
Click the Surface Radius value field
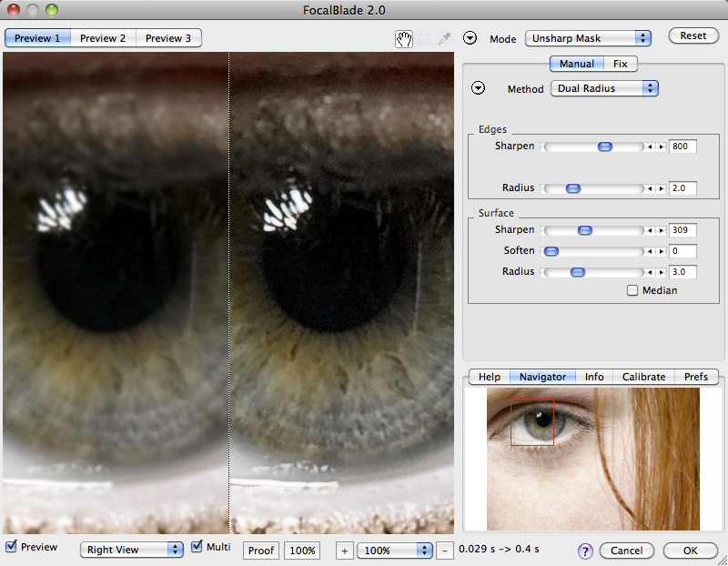coord(682,272)
